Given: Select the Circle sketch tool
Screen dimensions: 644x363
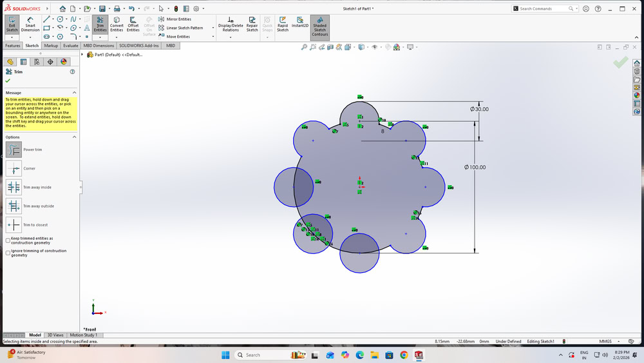Looking at the screenshot, I should (60, 19).
